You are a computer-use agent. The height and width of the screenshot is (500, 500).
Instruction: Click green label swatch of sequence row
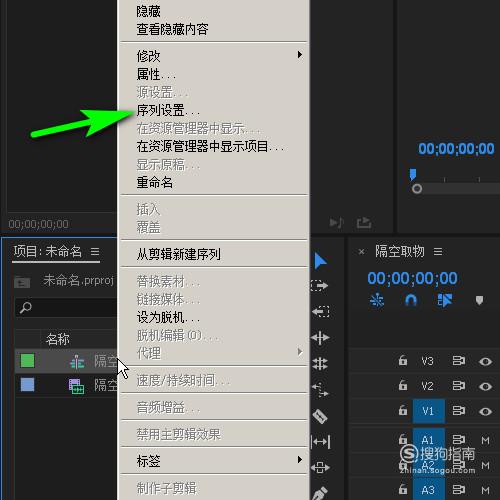[x=27, y=361]
